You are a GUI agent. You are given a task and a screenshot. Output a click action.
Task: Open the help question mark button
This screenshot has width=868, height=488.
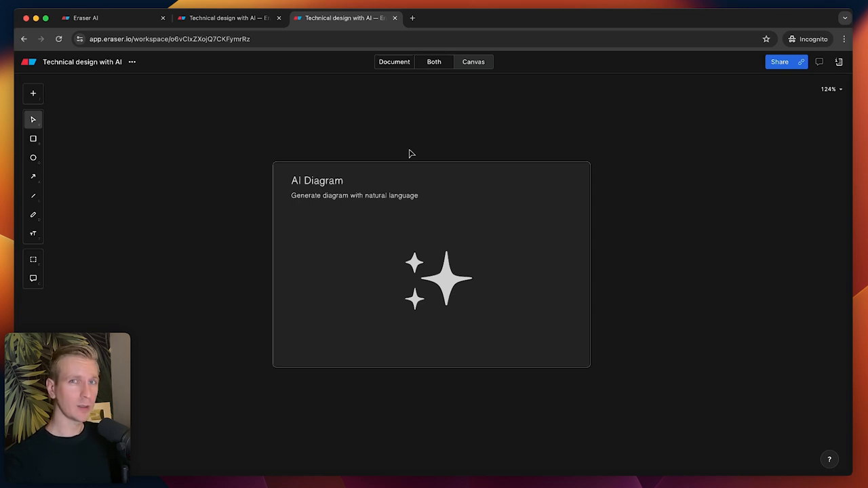829,460
